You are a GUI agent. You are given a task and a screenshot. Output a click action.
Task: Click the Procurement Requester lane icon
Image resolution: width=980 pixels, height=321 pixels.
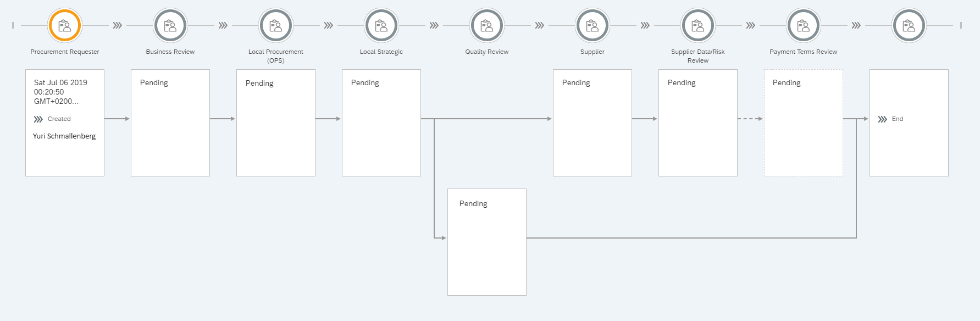65,25
